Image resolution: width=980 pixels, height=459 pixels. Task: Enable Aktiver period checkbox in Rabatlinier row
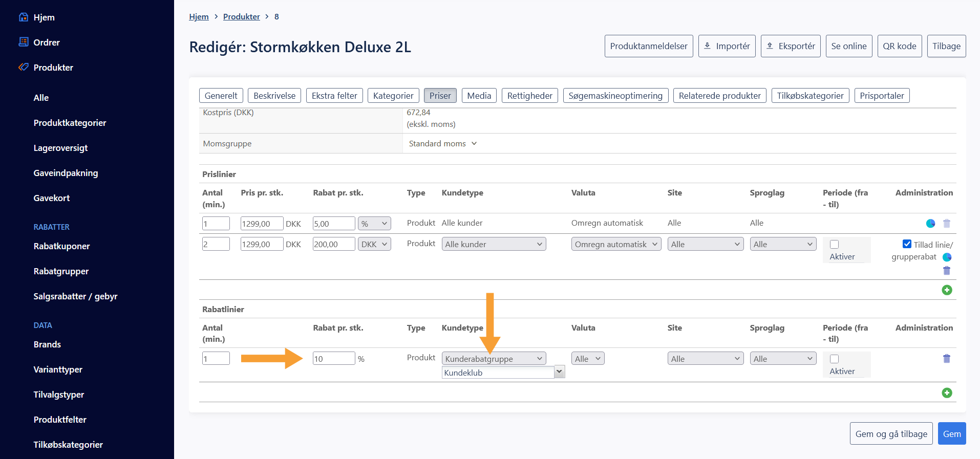(x=834, y=359)
